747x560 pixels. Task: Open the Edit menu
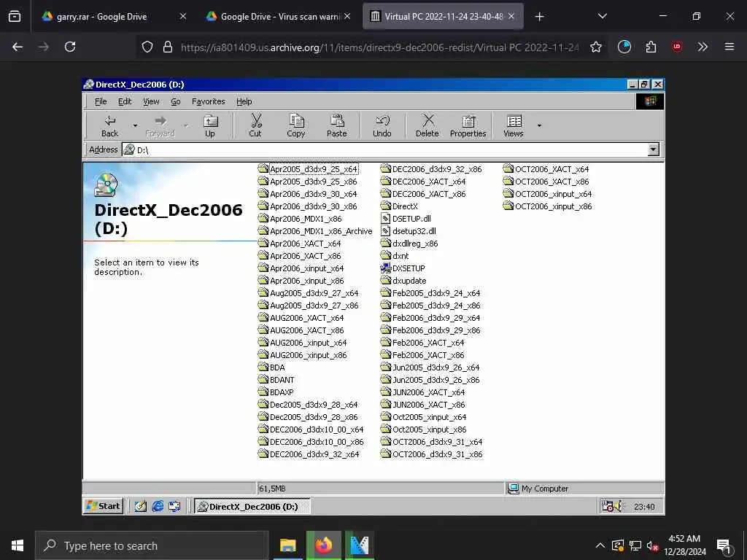pyautogui.click(x=125, y=101)
